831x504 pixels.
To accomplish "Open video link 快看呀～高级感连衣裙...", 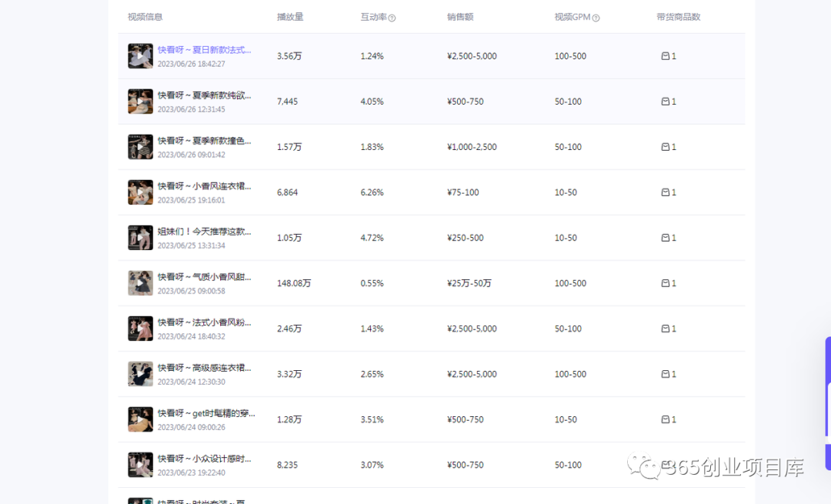I will [x=204, y=368].
